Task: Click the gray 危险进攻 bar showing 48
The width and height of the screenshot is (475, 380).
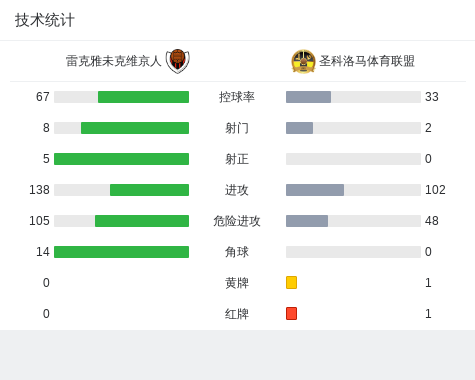Action: pos(307,221)
